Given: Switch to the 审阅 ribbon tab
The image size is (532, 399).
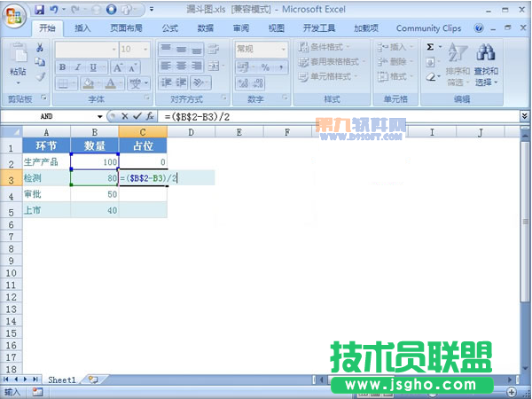Looking at the screenshot, I should (241, 28).
